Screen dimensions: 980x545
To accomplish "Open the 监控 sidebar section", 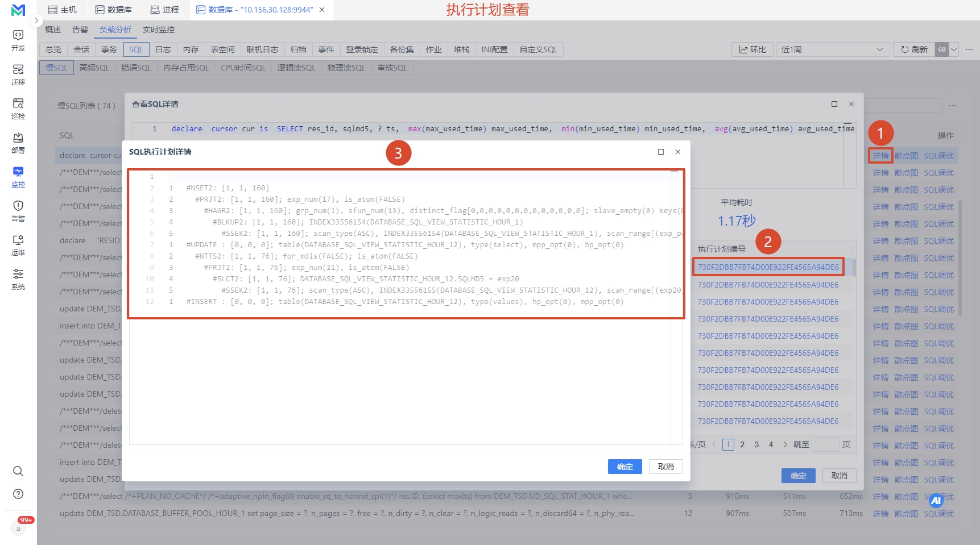I will (x=18, y=177).
